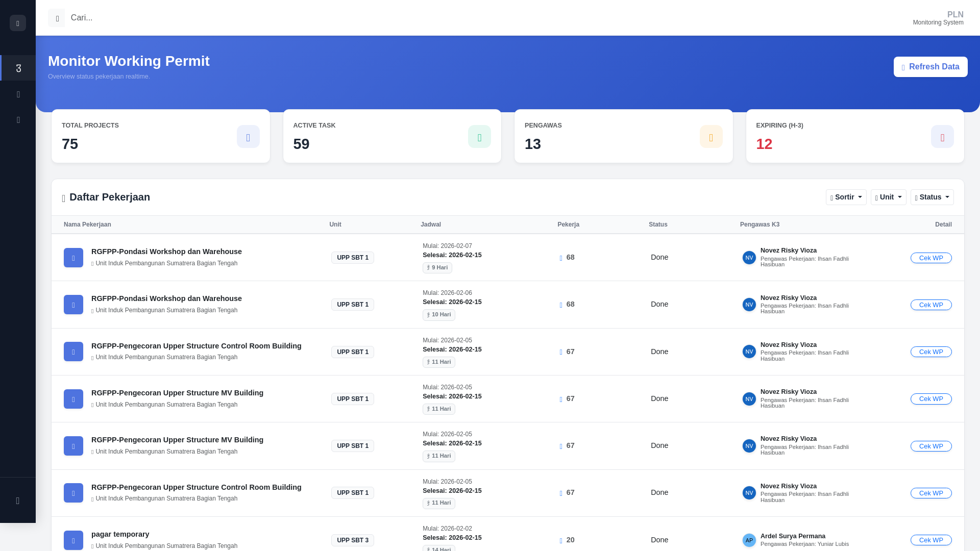The height and width of the screenshot is (551, 980).
Task: Click icon of pagar temporary row
Action: 73,540
